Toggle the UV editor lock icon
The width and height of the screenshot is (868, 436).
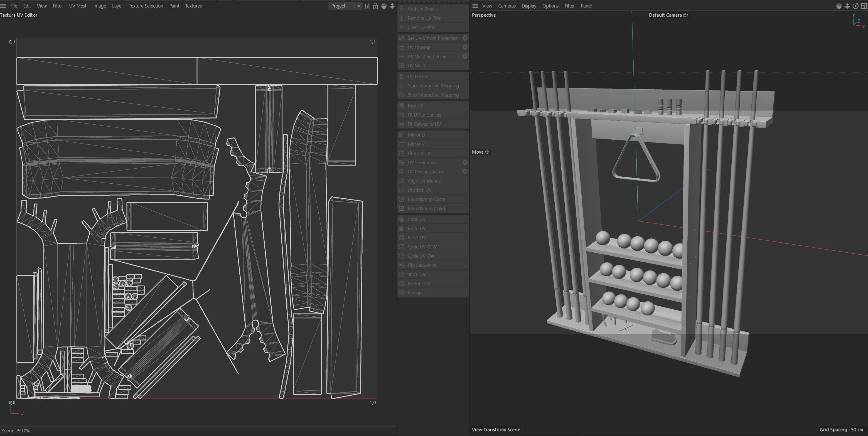375,6
